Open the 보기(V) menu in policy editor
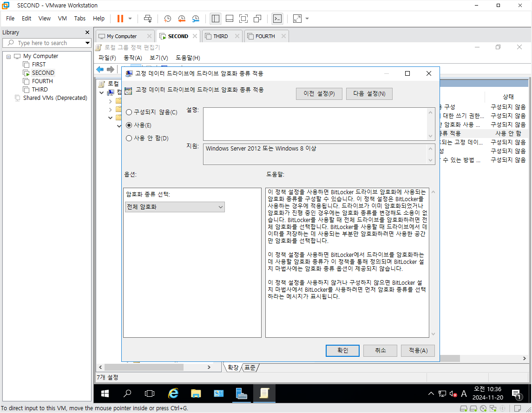 point(159,58)
